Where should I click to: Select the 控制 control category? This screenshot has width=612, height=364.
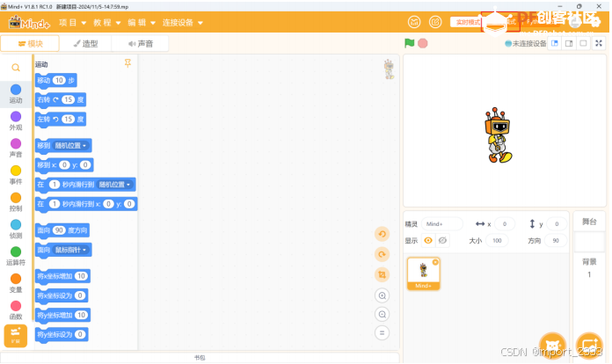[16, 202]
